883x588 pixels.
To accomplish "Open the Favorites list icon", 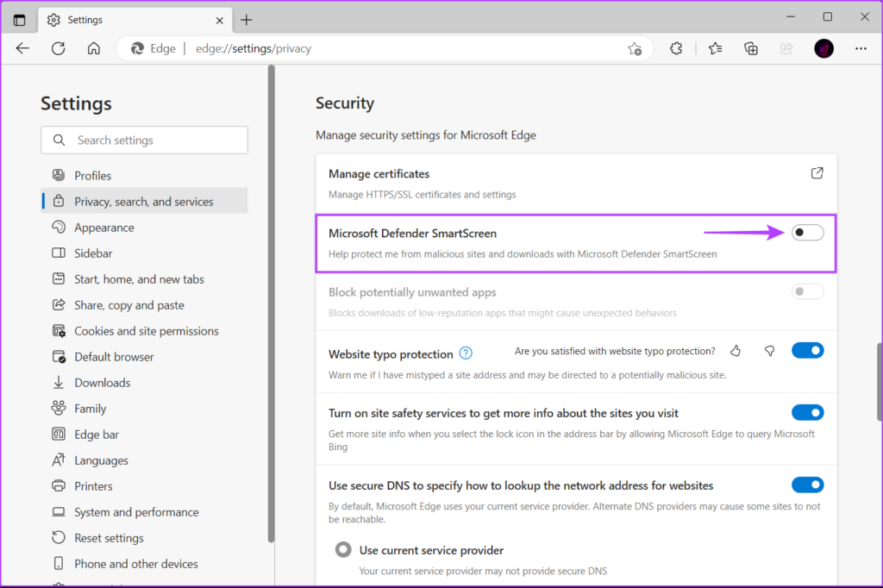I will tap(715, 49).
